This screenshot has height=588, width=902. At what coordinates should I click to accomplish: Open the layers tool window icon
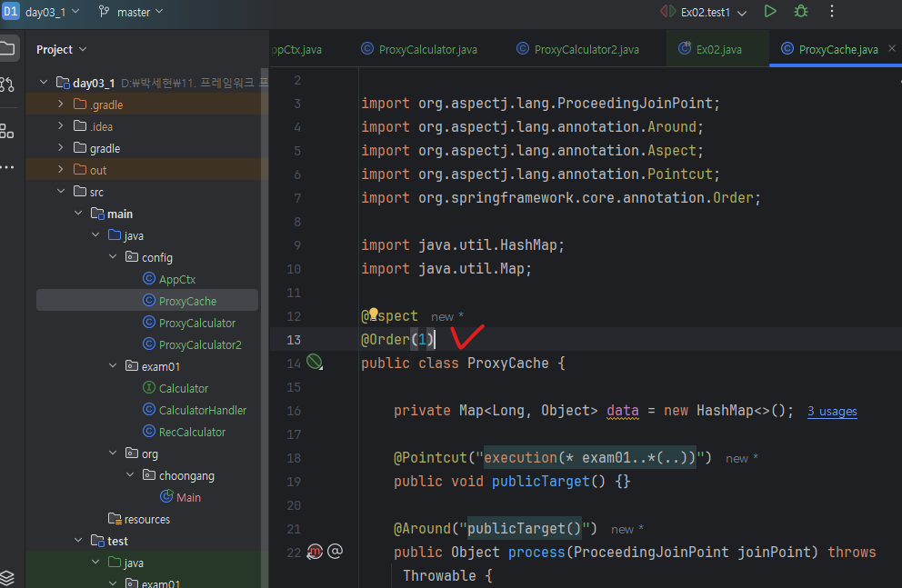[7, 577]
